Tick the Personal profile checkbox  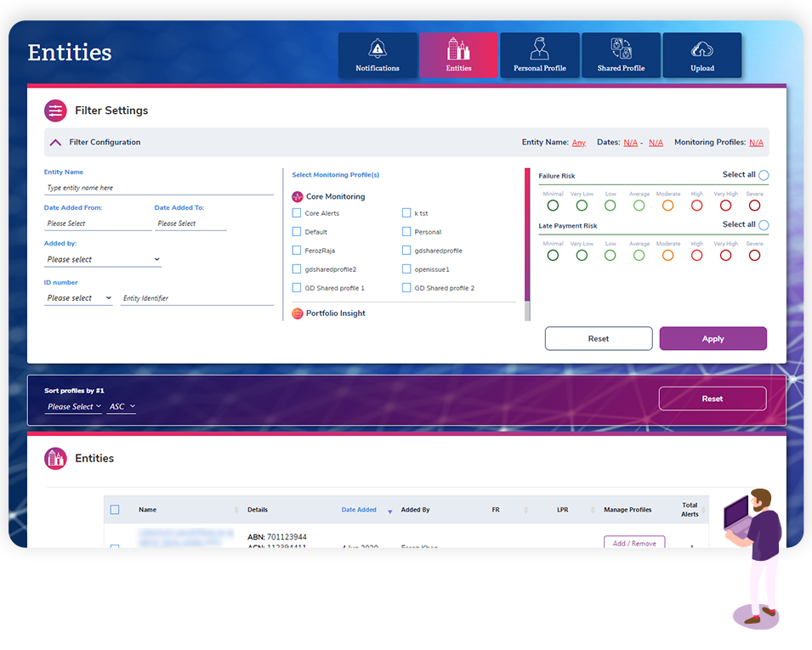tap(406, 231)
